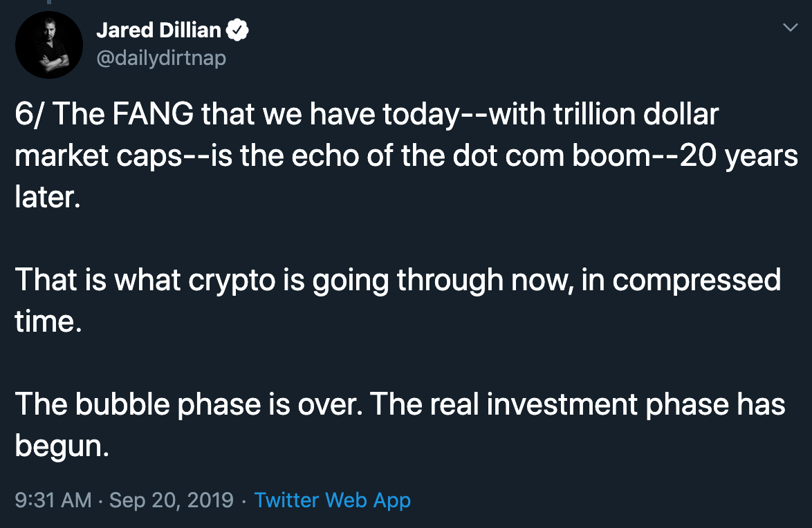
Task: Click the dot separator before Twitter Web App
Action: point(244,500)
